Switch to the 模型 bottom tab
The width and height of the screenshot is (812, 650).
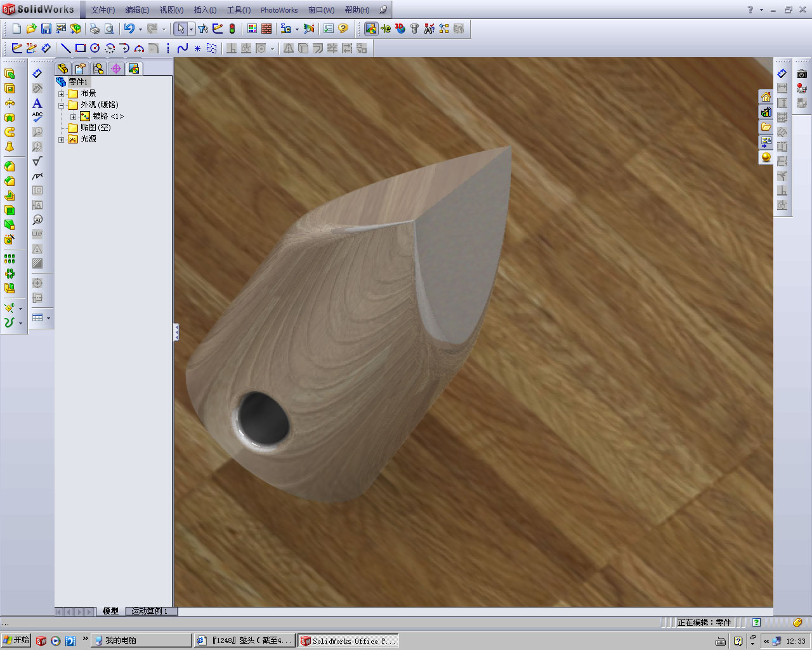(110, 611)
